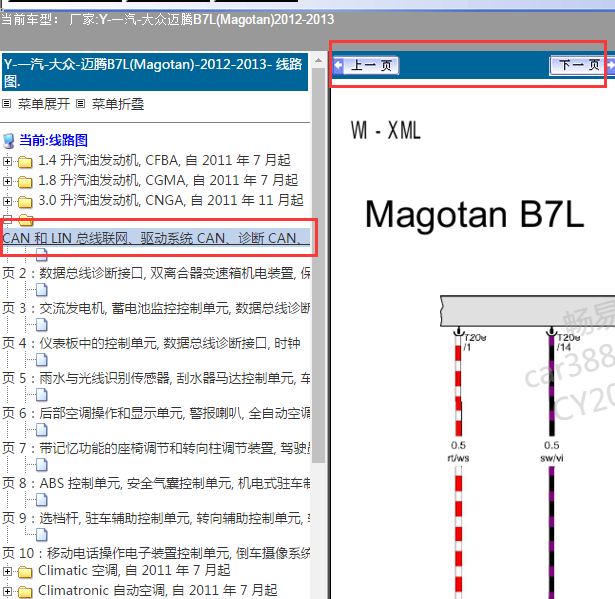Viewport: 615px width, 599px height.
Task: Collapse the CAN 和 LIN 总线联网 folder
Action: pos(7,218)
